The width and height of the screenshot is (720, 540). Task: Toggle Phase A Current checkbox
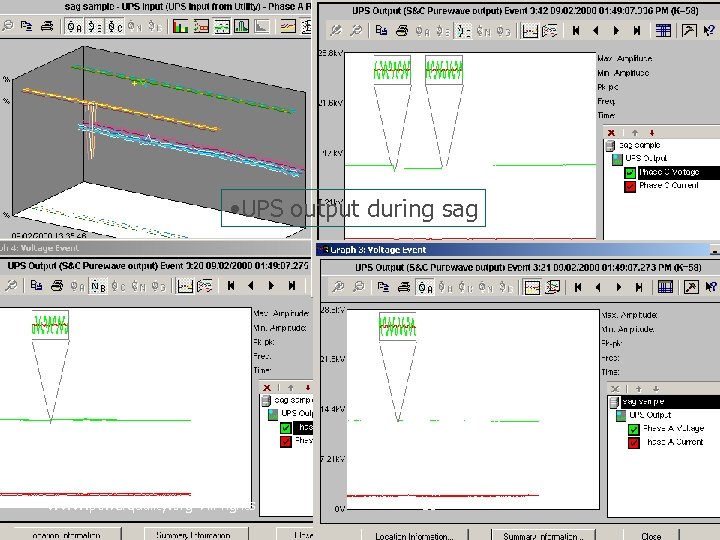pyautogui.click(x=634, y=443)
